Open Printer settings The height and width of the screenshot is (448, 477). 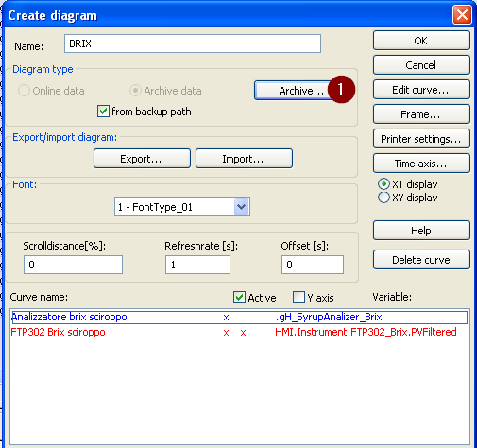coord(421,139)
